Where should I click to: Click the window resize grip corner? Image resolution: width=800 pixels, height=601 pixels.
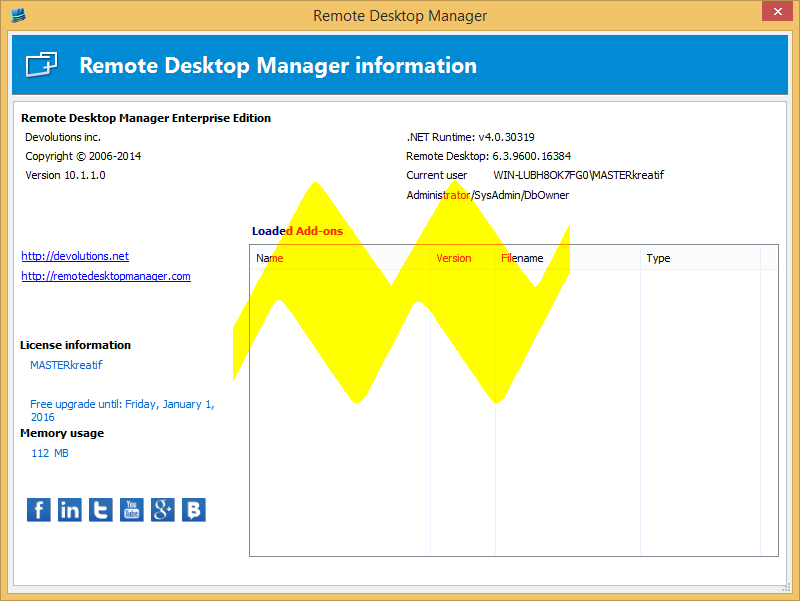click(x=786, y=588)
